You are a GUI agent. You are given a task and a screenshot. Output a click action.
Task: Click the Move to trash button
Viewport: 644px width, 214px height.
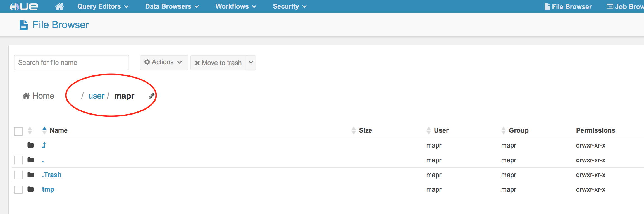[218, 63]
